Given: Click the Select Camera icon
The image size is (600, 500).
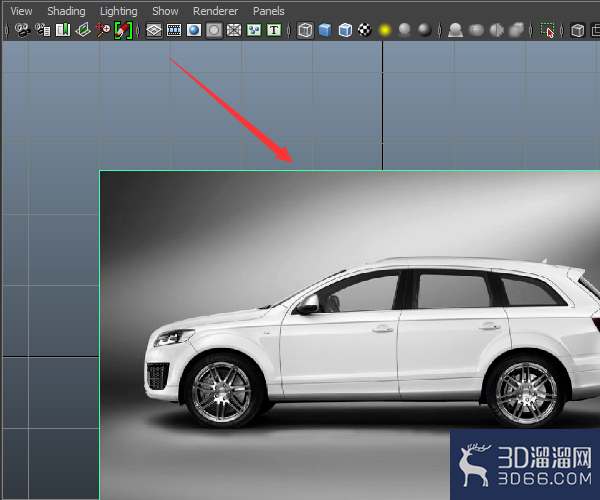Looking at the screenshot, I should click(x=23, y=30).
